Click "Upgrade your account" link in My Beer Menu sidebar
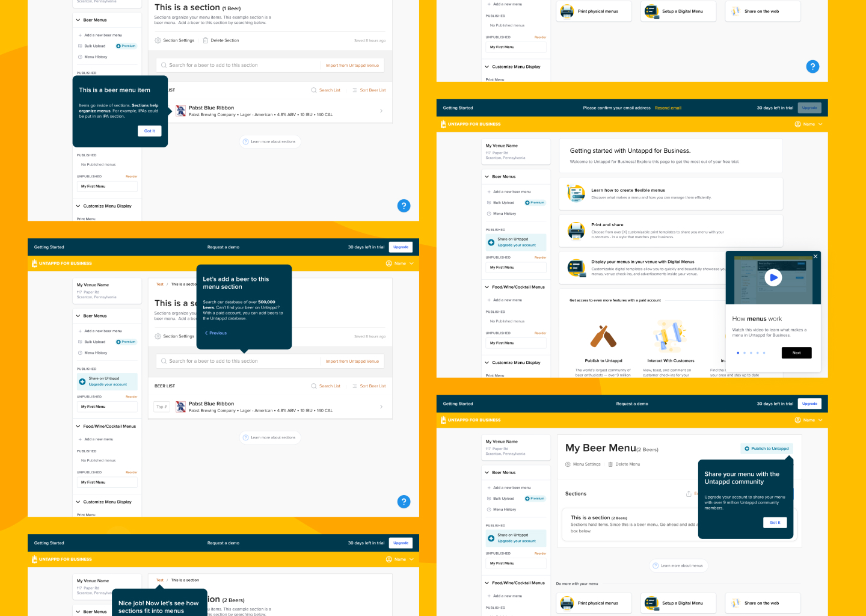 point(517,541)
